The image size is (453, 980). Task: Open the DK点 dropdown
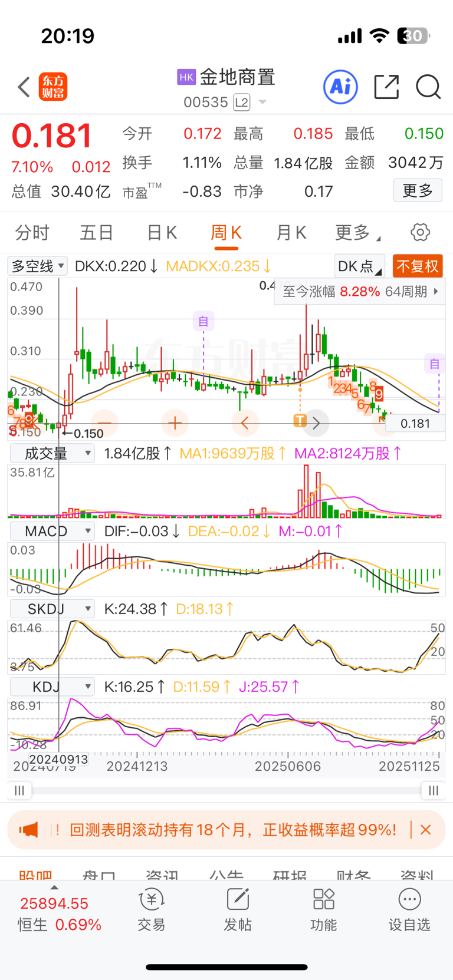[x=360, y=266]
